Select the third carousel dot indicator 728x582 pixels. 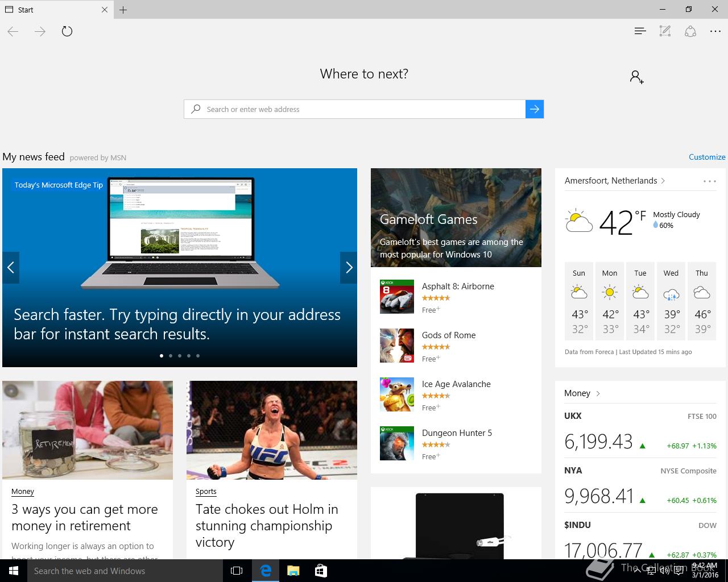pos(180,356)
